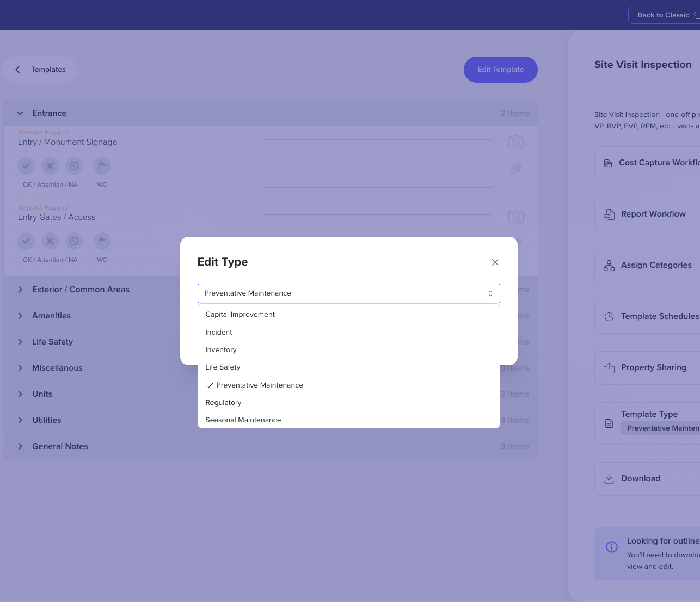Open Template Type setting
The width and height of the screenshot is (700, 602).
647,423
